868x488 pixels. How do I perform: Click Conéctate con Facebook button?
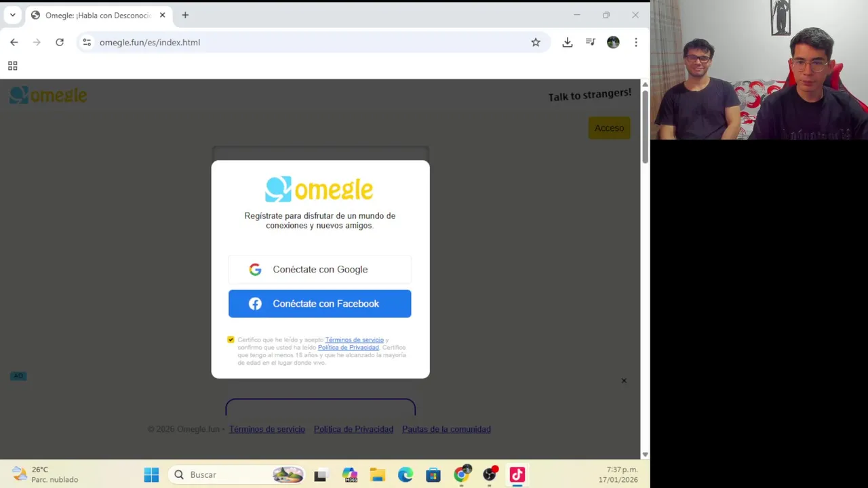coord(320,304)
